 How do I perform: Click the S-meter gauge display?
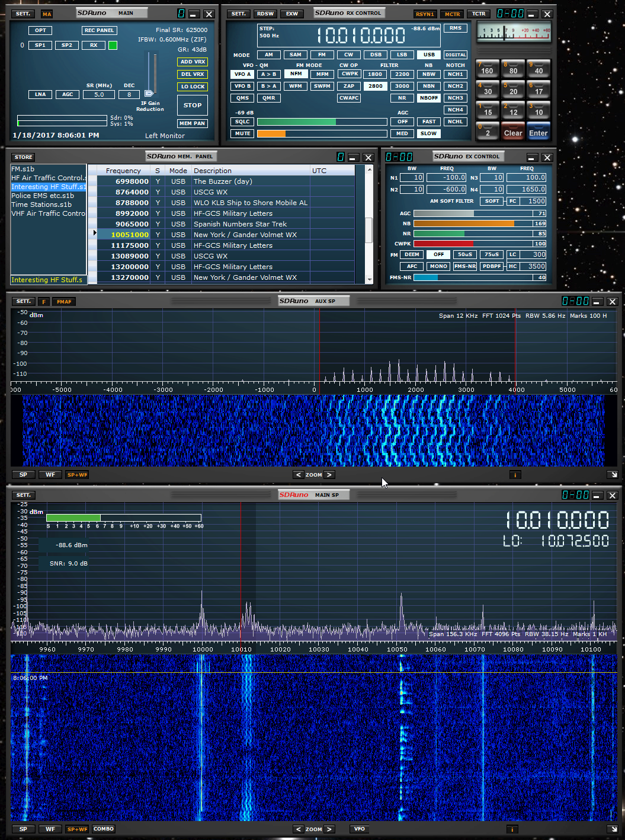pyautogui.click(x=514, y=33)
